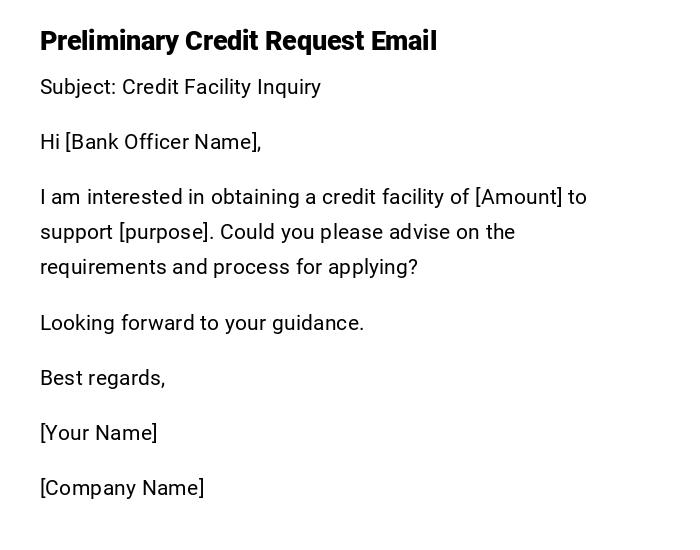Select the [Amount] placeholder
This screenshot has width=700, height=550.
[x=518, y=197]
